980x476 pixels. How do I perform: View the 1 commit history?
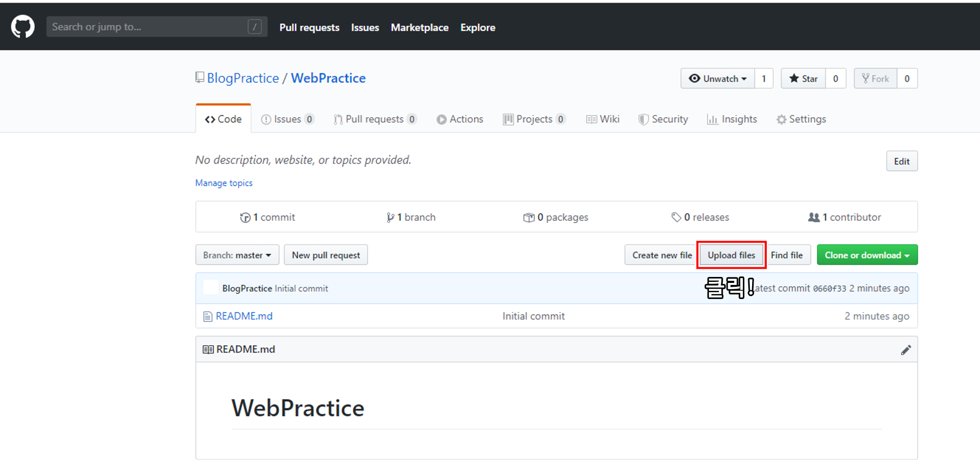268,217
